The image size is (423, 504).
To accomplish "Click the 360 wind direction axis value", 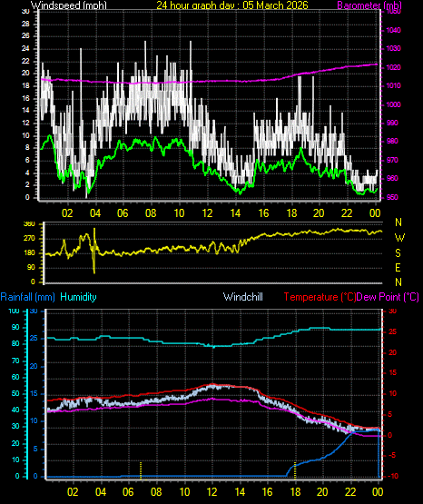I will point(29,224).
